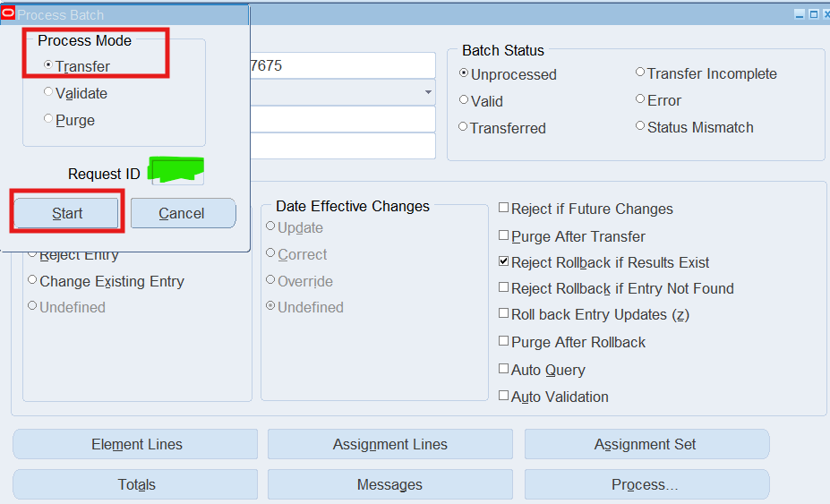Enable Auto Validation checkbox

tap(503, 397)
